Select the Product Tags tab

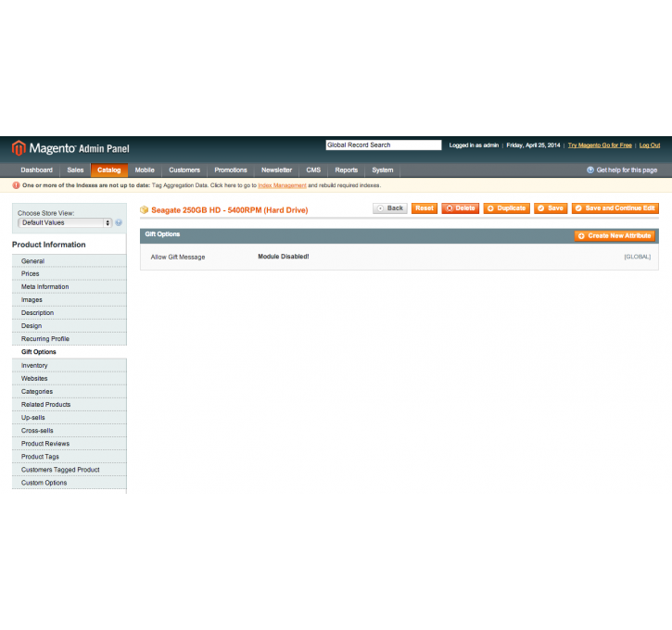[x=70, y=457]
